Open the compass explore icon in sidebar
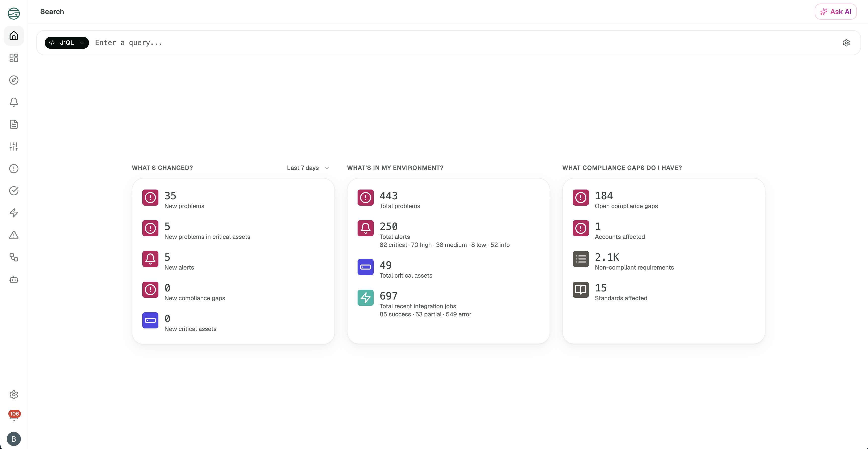 click(14, 80)
